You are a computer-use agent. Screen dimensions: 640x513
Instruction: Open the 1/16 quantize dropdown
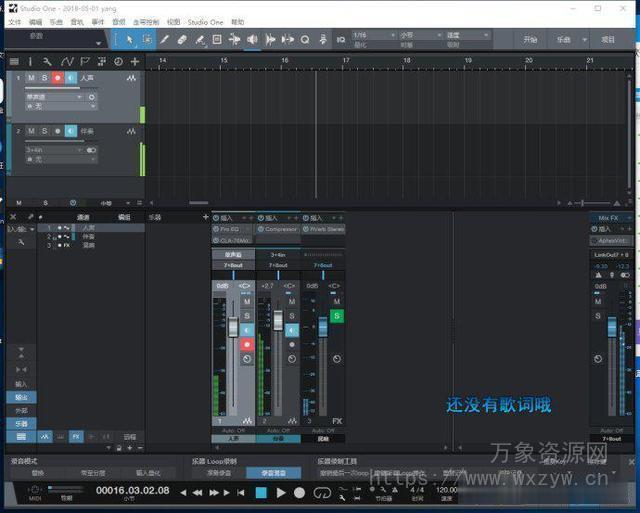point(369,35)
